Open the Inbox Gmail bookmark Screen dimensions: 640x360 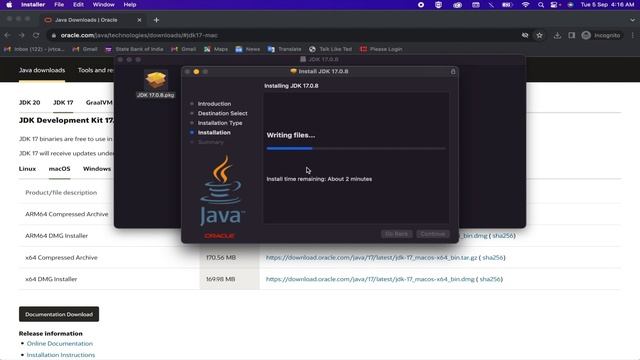pos(34,49)
